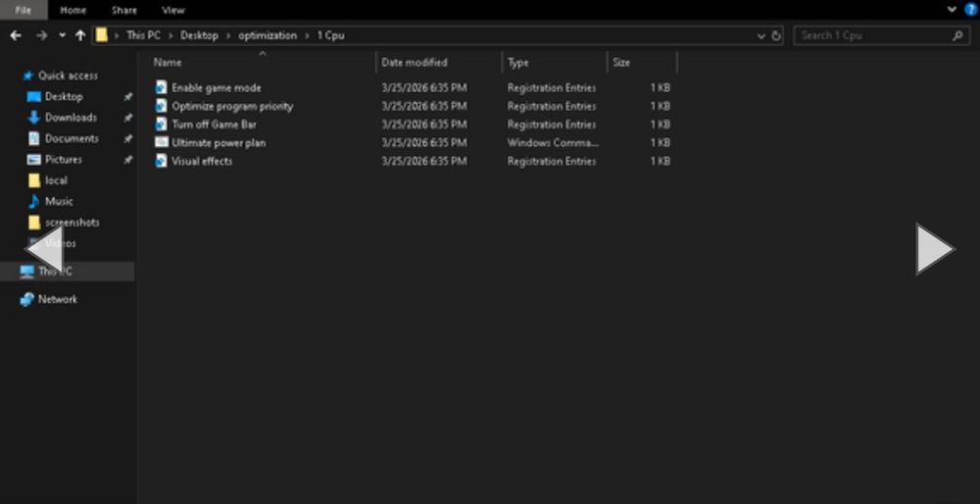
Task: Go to next image with right arrow
Action: [933, 249]
